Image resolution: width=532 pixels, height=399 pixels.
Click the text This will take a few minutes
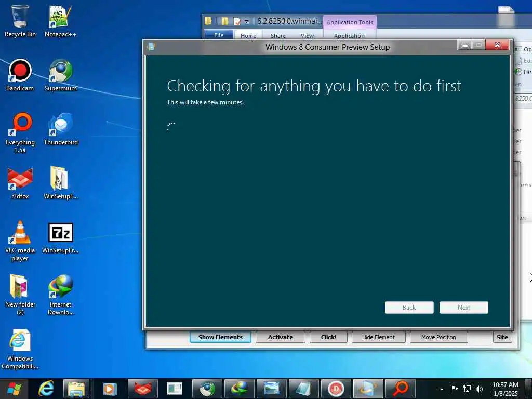point(205,102)
